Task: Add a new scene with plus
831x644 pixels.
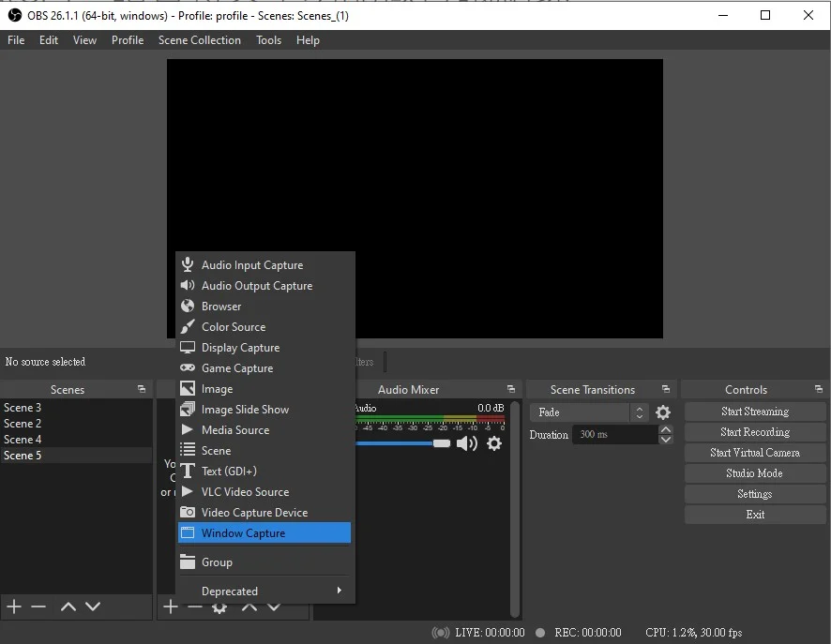Action: coord(14,607)
